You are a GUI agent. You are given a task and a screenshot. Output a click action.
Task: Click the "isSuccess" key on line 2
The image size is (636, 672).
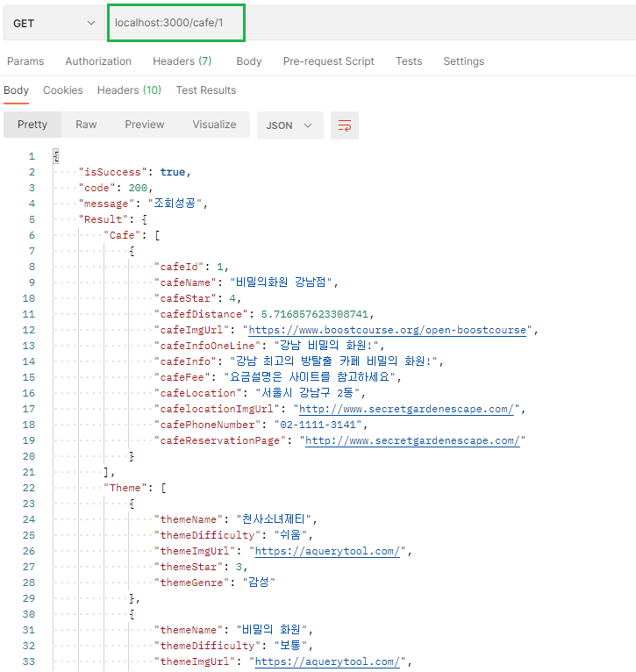coord(113,172)
